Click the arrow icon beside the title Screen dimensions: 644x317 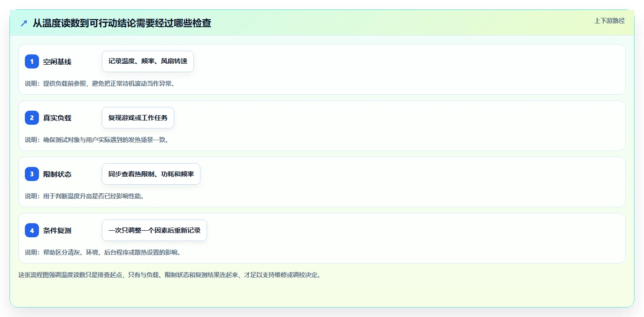(x=24, y=23)
